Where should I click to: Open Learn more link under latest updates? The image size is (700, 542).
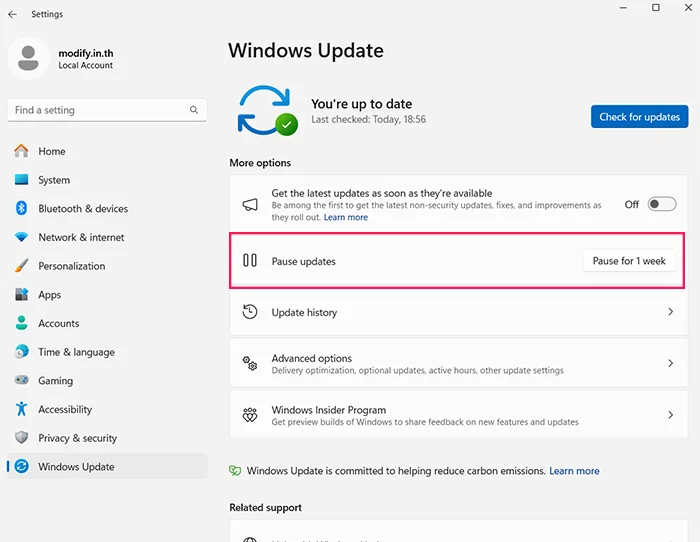[x=346, y=217]
